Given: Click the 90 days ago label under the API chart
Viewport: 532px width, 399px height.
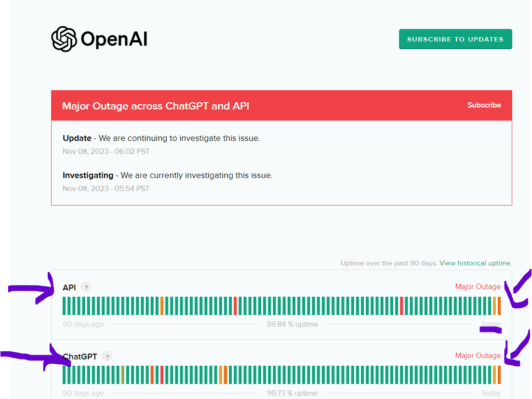Looking at the screenshot, I should coord(83,324).
